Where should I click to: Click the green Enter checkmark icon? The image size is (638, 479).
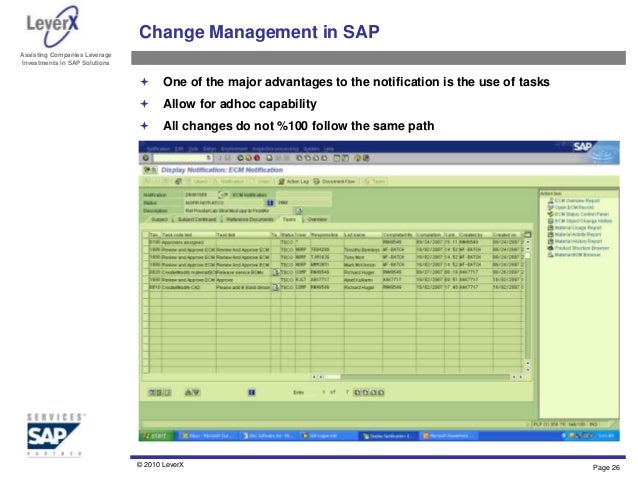coord(146,158)
